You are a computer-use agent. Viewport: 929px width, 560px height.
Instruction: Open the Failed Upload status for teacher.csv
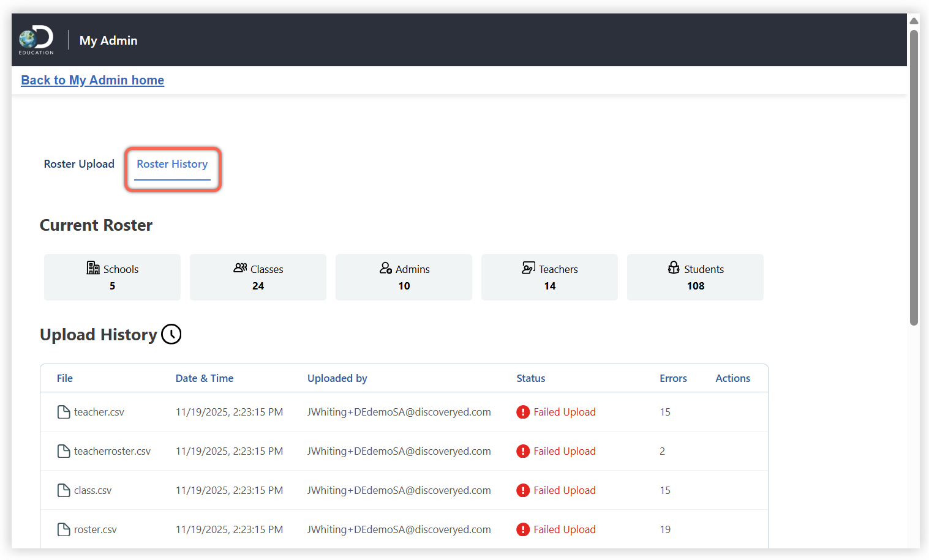pyautogui.click(x=564, y=412)
